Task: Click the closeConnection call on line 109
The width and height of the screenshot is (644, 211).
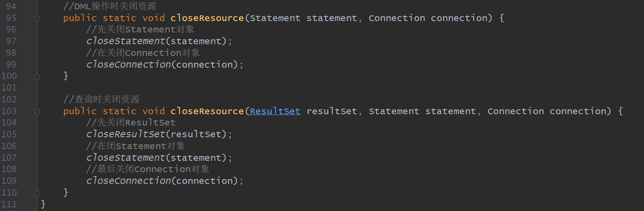Action: [129, 181]
